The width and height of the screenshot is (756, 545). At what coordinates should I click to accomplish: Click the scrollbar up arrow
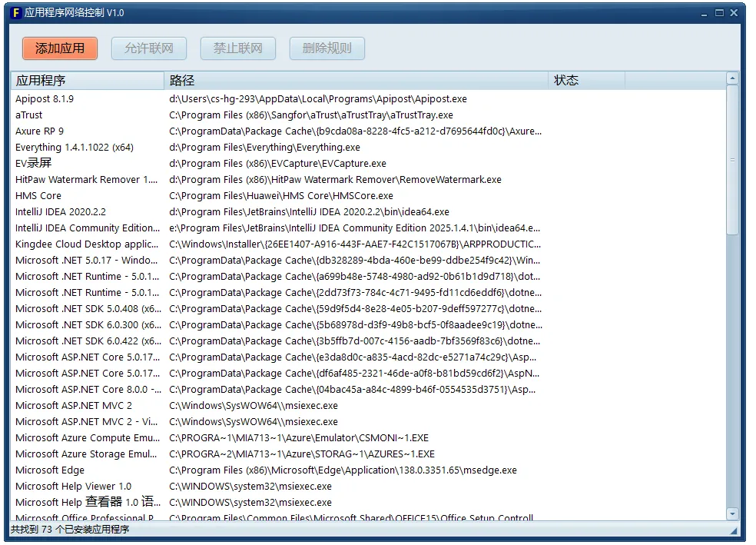click(732, 78)
